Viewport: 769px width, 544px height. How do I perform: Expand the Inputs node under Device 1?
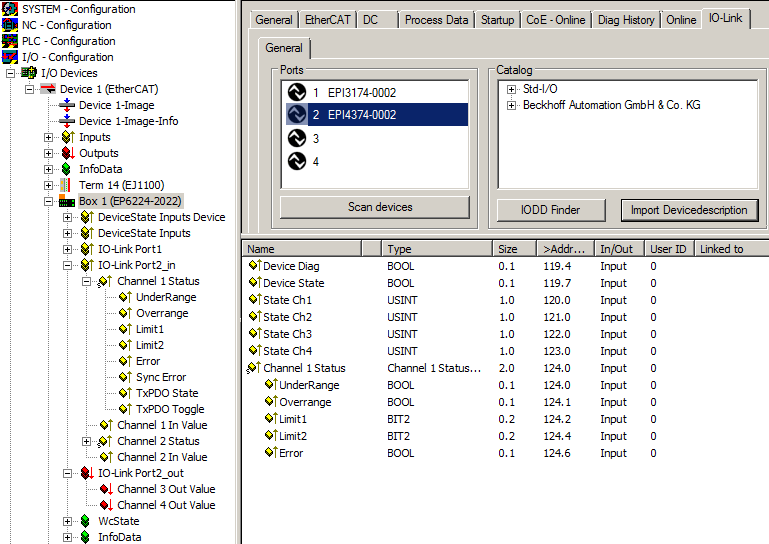coord(48,137)
